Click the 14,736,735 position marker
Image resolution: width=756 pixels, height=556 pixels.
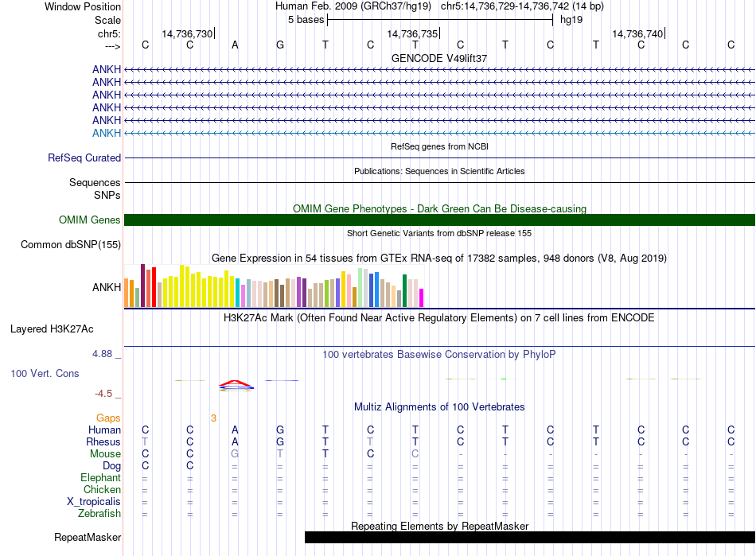[x=412, y=33]
